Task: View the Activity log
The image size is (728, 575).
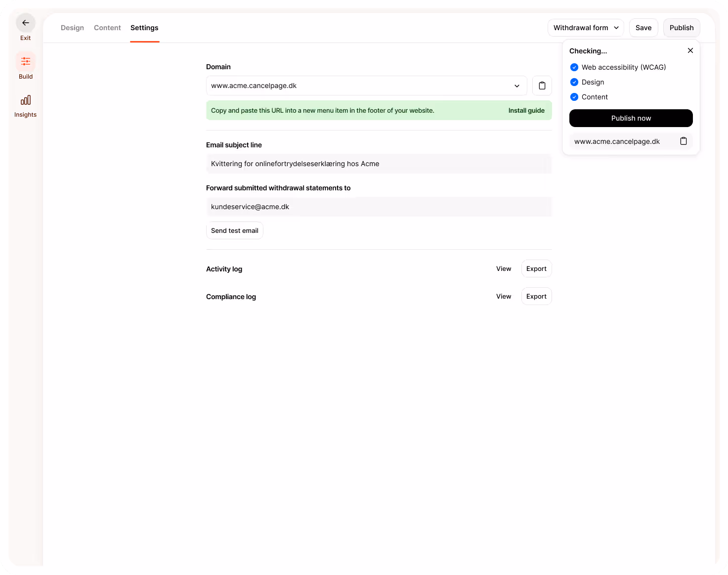Action: coord(504,268)
